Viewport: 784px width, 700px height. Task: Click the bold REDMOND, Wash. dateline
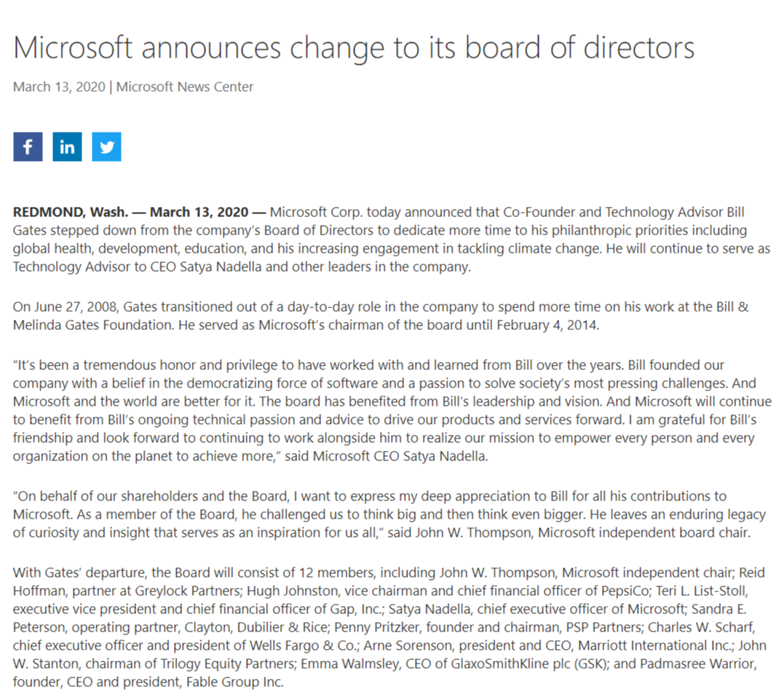(x=71, y=212)
